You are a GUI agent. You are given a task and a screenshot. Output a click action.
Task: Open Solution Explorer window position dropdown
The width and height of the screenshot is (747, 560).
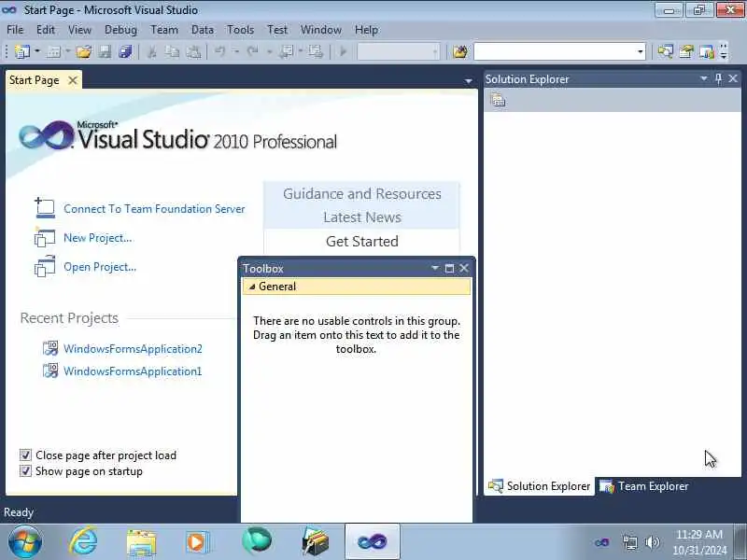coord(704,78)
